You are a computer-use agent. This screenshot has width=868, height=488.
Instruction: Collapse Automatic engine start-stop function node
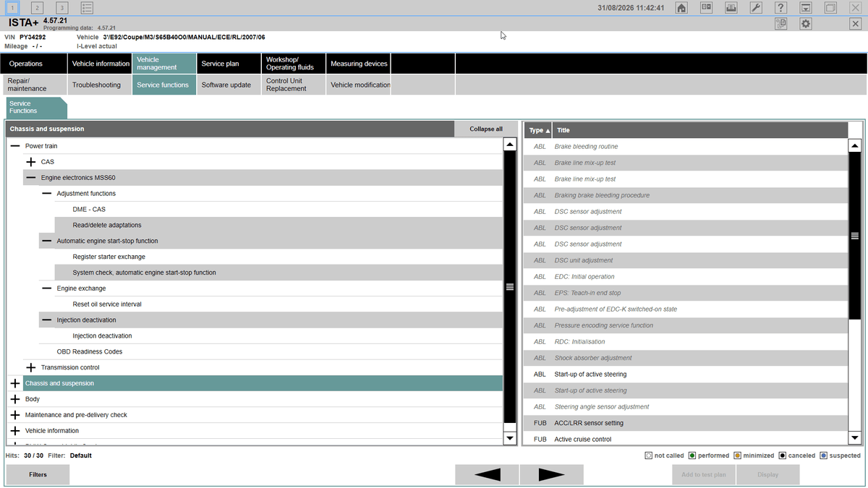tap(47, 241)
